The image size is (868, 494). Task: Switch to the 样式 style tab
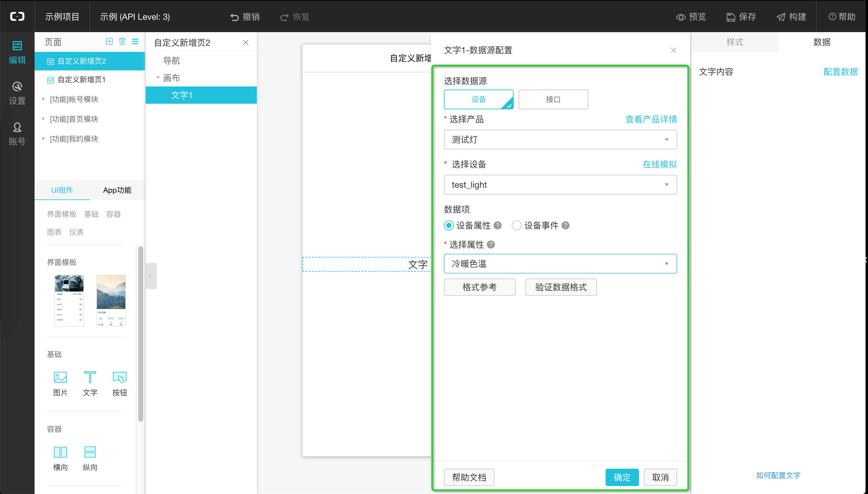pyautogui.click(x=734, y=42)
